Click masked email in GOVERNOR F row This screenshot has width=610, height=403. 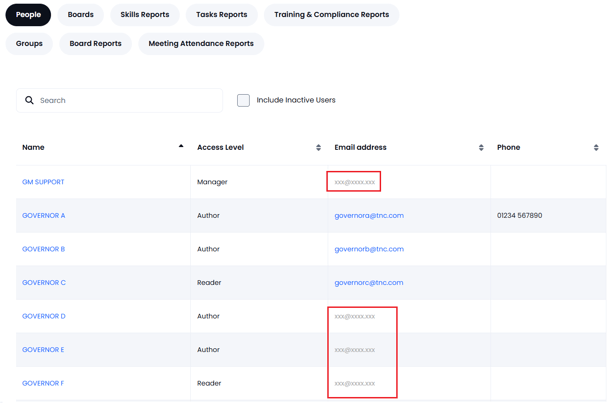point(355,384)
